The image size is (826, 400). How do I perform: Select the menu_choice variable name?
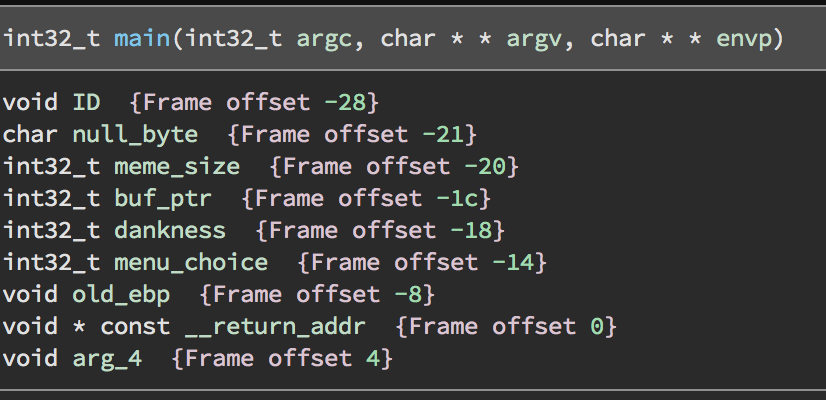point(191,263)
